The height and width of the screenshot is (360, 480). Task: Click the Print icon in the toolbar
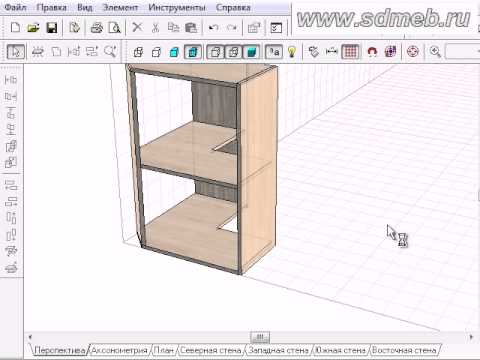point(97,28)
